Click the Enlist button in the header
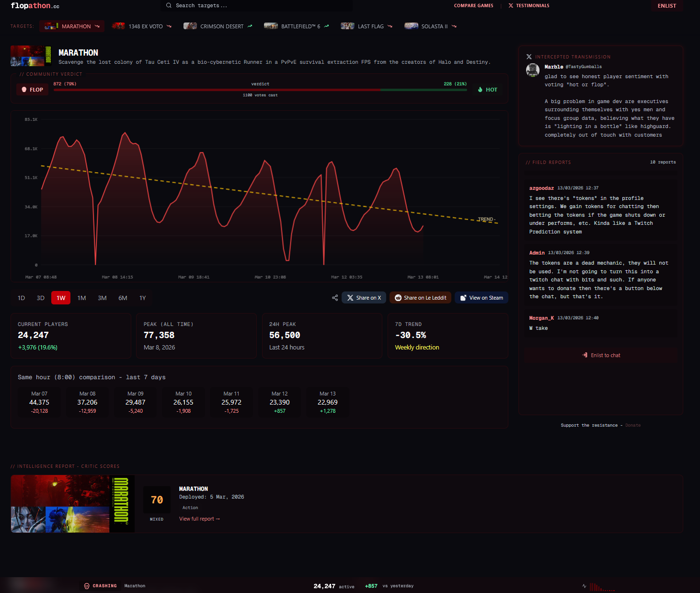700x593 pixels. click(667, 6)
